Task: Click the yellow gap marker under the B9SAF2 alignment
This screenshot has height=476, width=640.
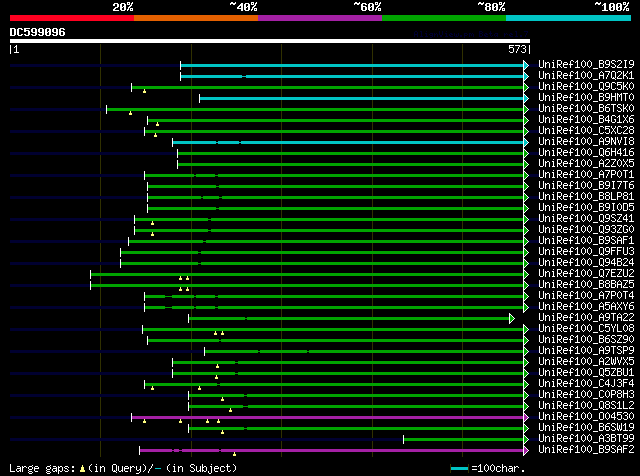Action: pyautogui.click(x=234, y=454)
